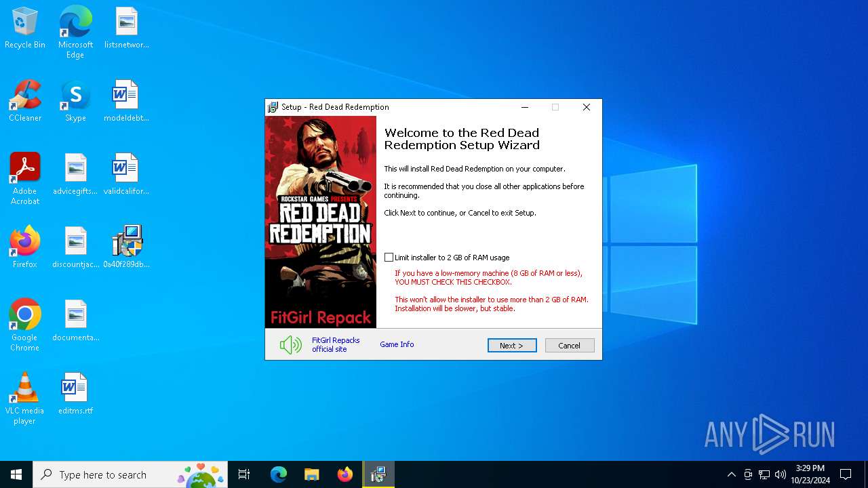
Task: Select documenta... image file on desktop
Action: click(75, 321)
